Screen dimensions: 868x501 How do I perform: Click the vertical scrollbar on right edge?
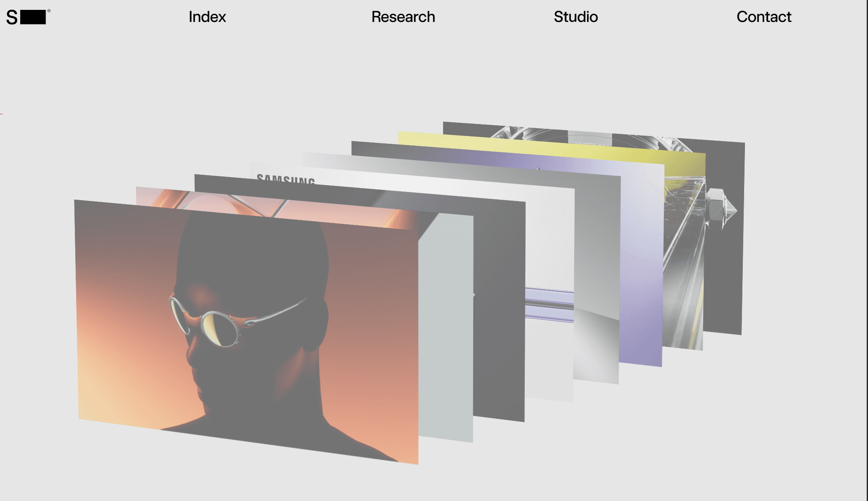click(x=867, y=250)
